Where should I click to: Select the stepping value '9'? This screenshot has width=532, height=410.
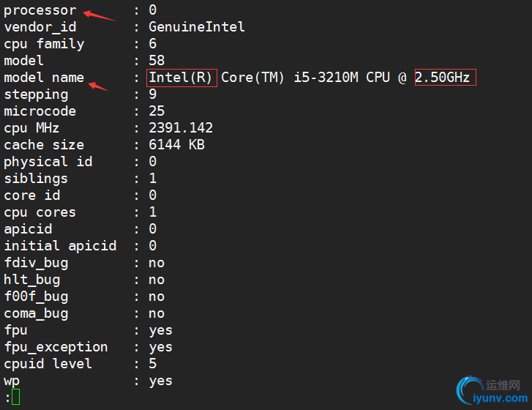[153, 94]
